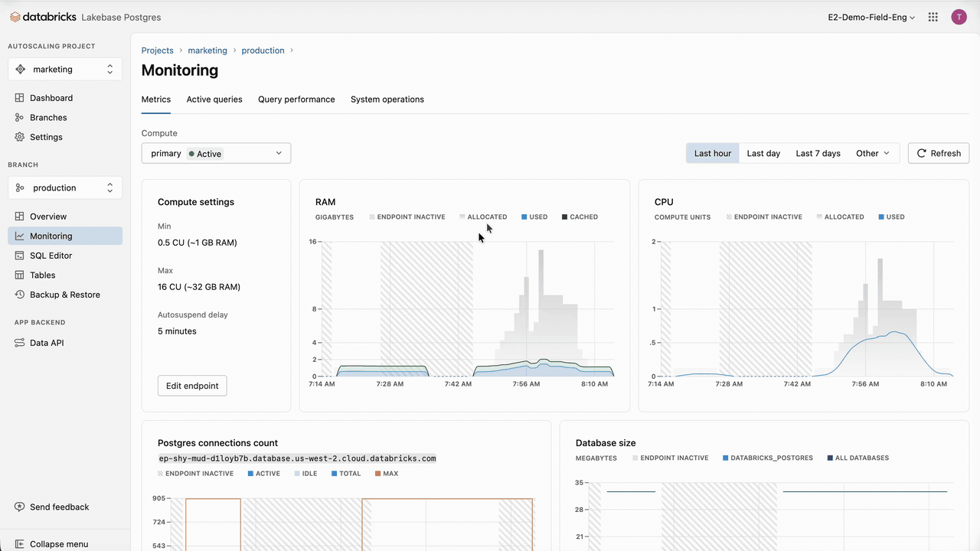Click the 0.5 CU min value text
The image size is (980, 551).
tap(198, 243)
